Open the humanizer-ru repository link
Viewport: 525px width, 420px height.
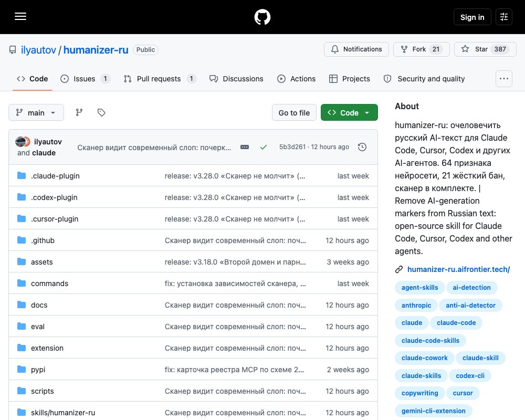coord(96,50)
